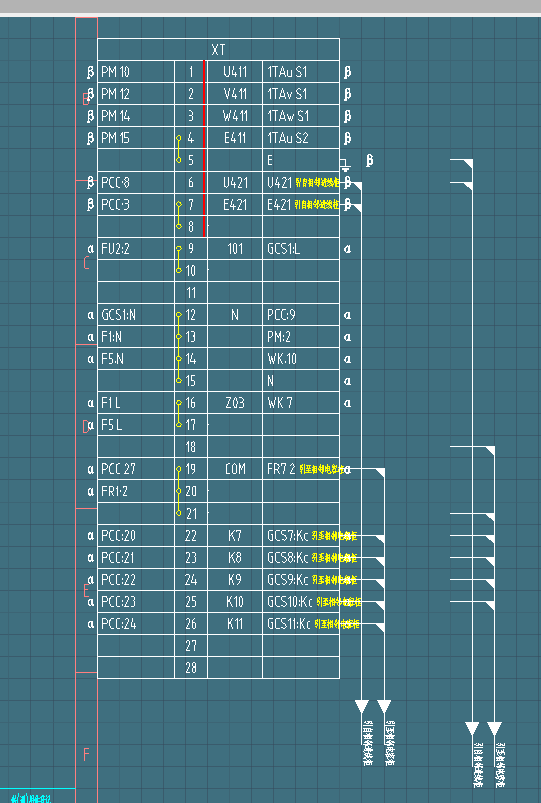Select the standalone β symbol right of the ground symbol

[x=369, y=161]
